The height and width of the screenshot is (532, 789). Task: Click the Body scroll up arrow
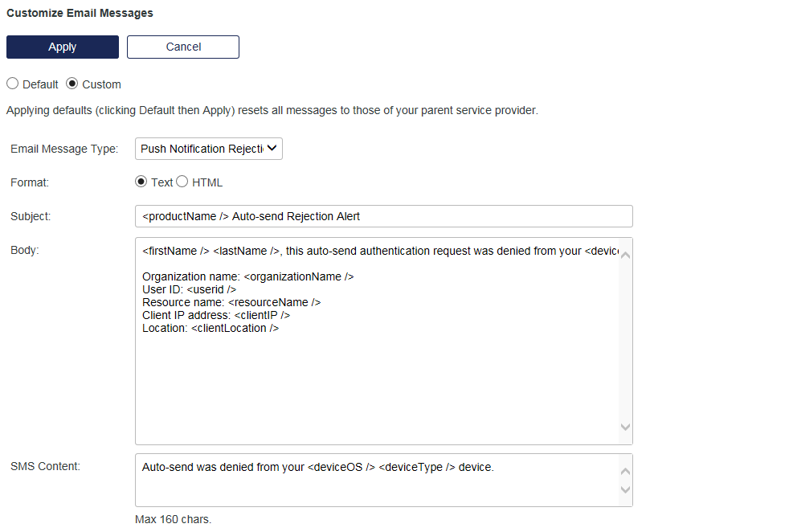(625, 255)
